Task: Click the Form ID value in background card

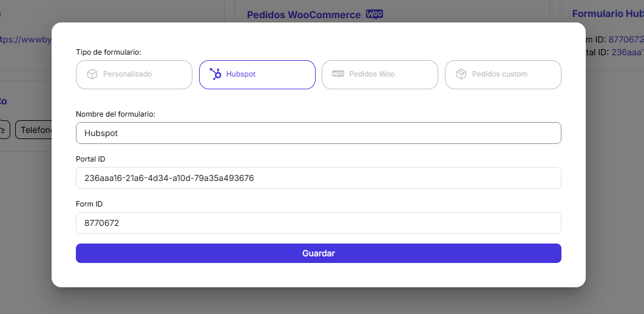Action: pyautogui.click(x=626, y=39)
